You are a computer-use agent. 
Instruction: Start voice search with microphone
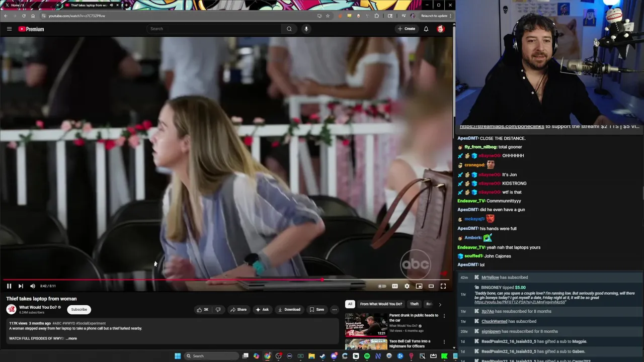(x=306, y=29)
